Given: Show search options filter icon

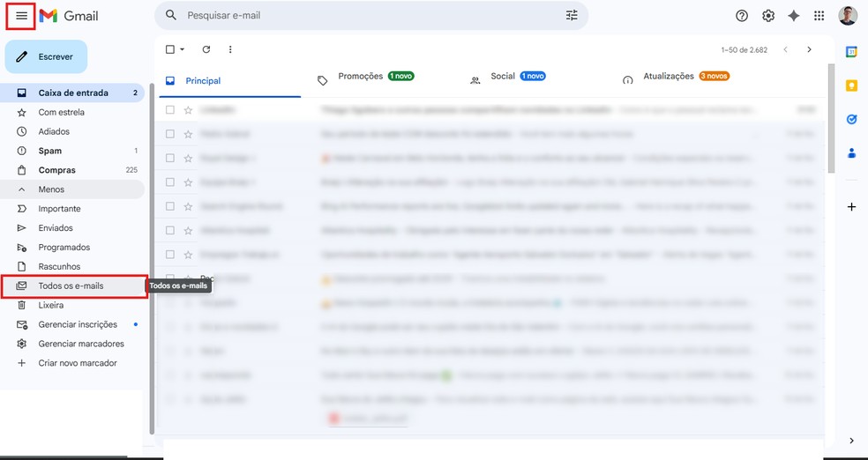Looking at the screenshot, I should click(x=572, y=16).
